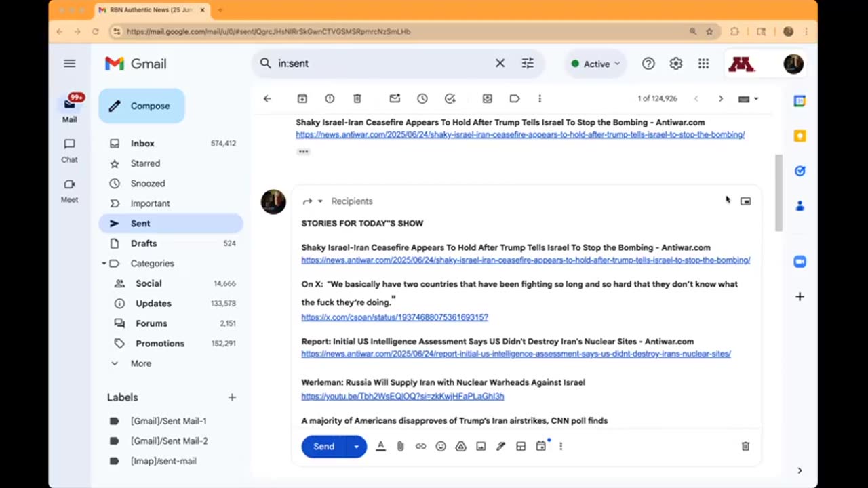Screen dimensions: 868x488
Task: Open the Active status dropdown
Action: pyautogui.click(x=595, y=64)
